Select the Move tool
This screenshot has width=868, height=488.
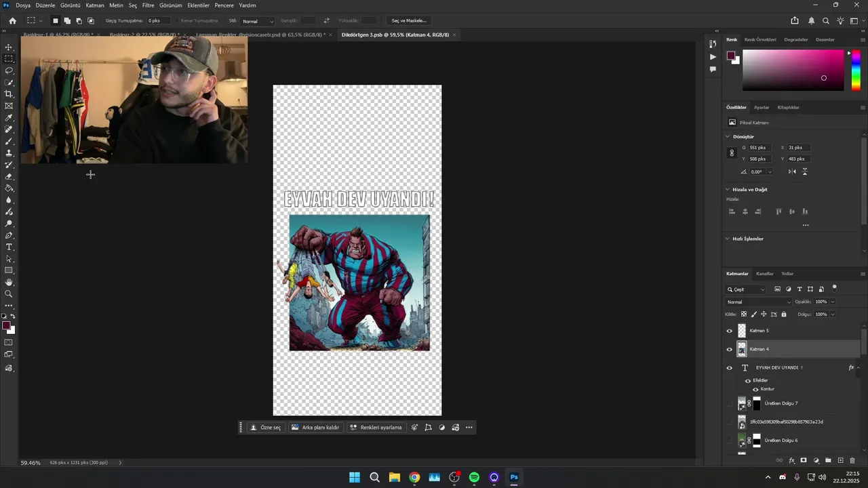[9, 47]
